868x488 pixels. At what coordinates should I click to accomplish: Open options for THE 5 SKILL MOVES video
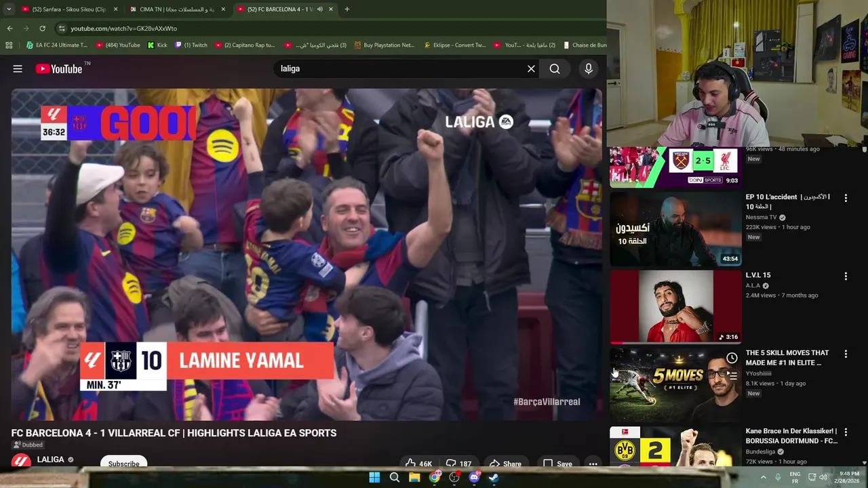coord(846,354)
